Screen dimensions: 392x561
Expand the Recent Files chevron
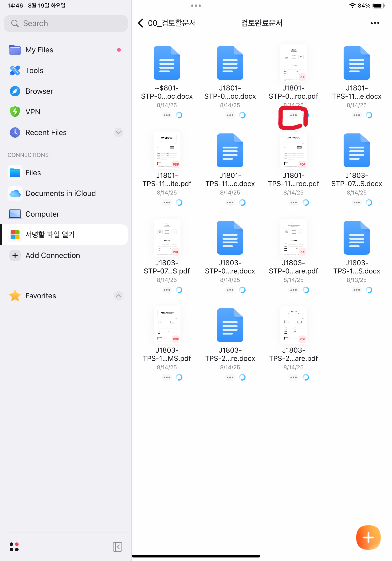pos(118,132)
